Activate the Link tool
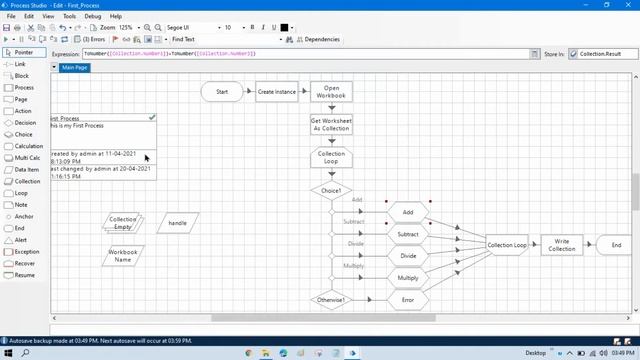Viewport: 640px width, 360px height. pyautogui.click(x=15, y=64)
